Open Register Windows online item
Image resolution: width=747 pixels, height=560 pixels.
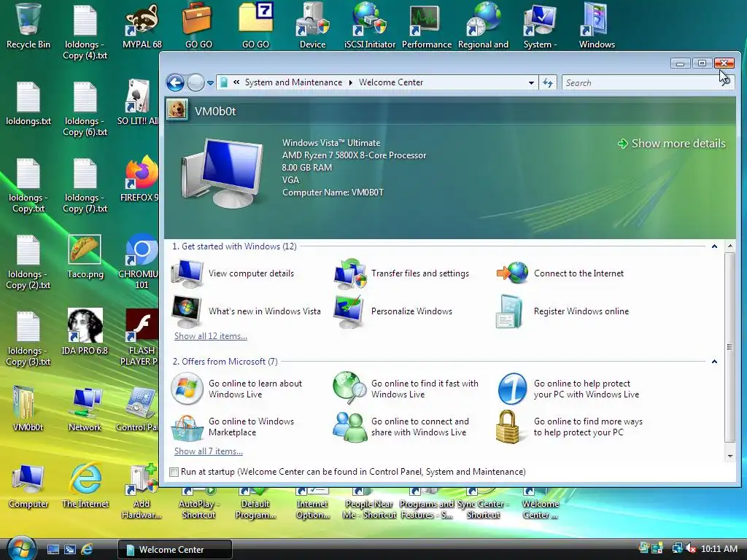(x=562, y=311)
